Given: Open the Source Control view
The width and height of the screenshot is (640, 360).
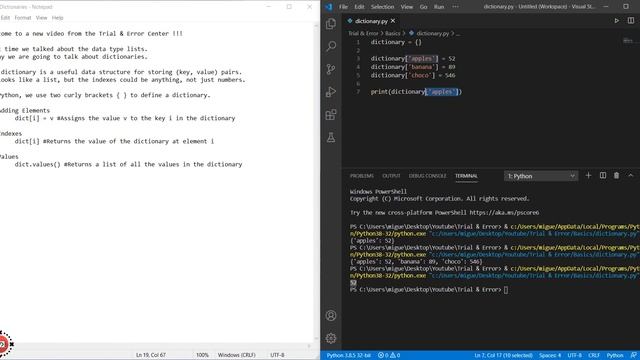Looking at the screenshot, I should 331,69.
